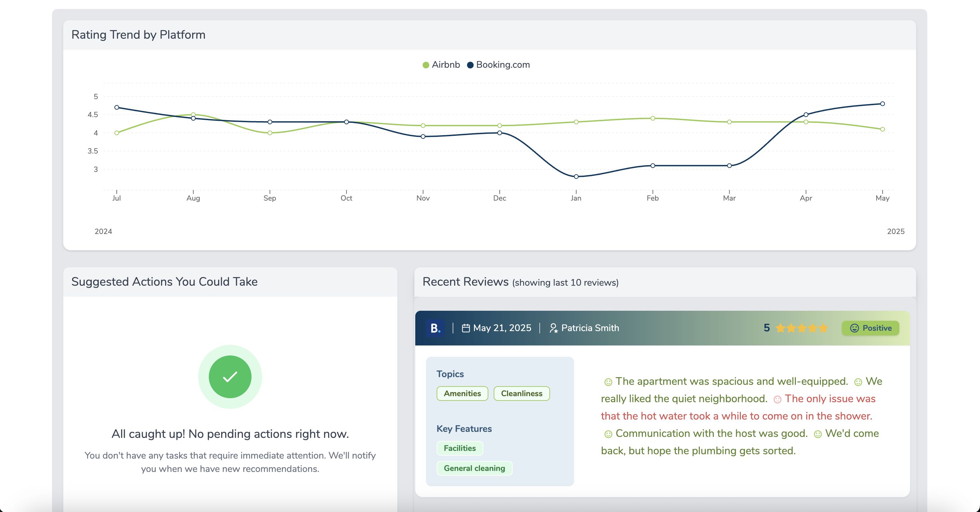The width and height of the screenshot is (980, 512).
Task: Click the red sad face sentiment icon
Action: pos(777,399)
